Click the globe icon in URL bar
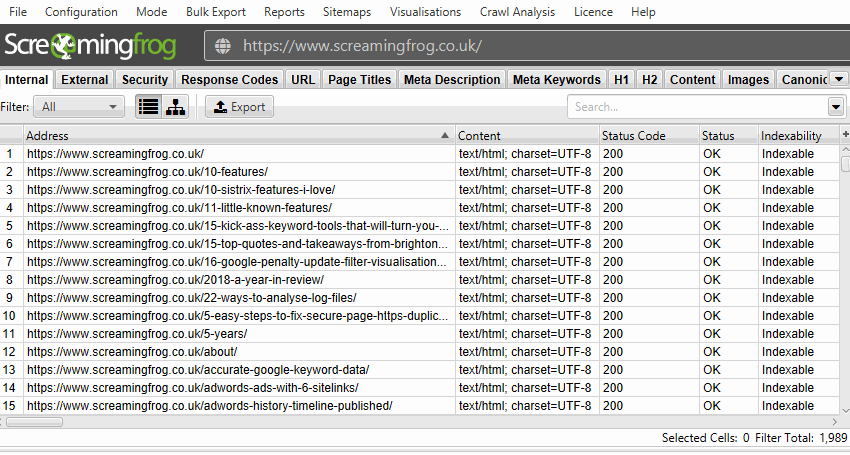This screenshot has width=850, height=455. coord(223,46)
